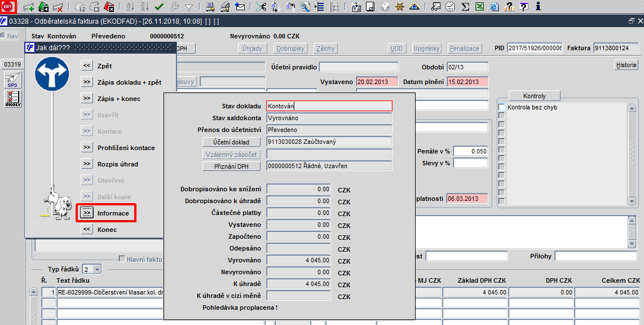Click the Faktura number field
644x325 pixels.
(x=616, y=48)
